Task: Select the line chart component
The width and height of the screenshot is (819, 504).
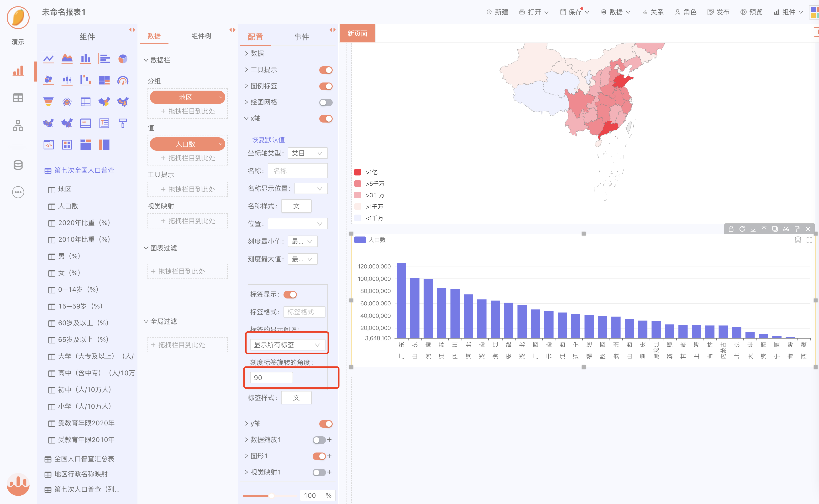Action: pos(48,59)
